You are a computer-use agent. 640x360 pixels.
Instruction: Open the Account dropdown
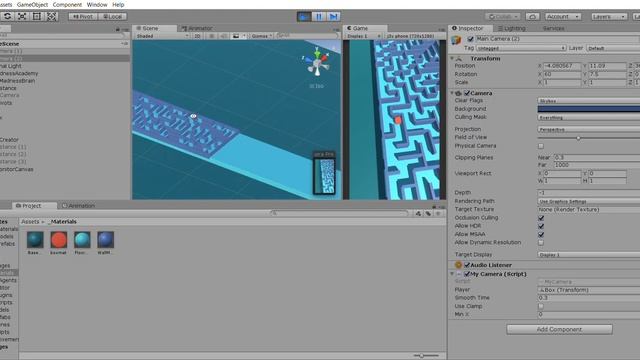coord(563,17)
